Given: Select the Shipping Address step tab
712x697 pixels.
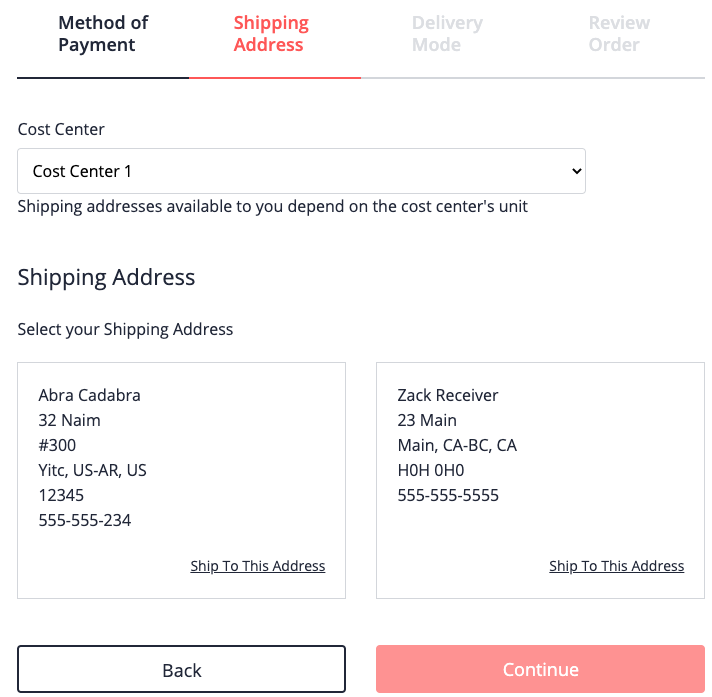Looking at the screenshot, I should [271, 34].
